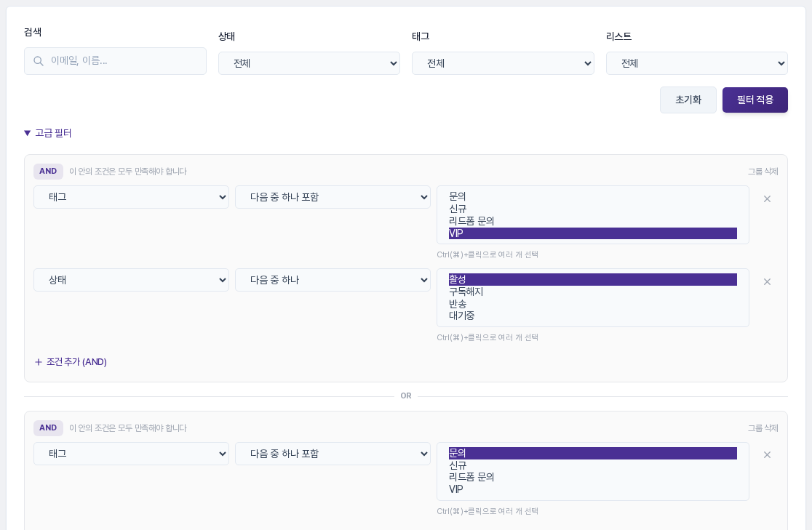Select highlighted 활성 status option
This screenshot has height=530, width=812.
coord(592,279)
